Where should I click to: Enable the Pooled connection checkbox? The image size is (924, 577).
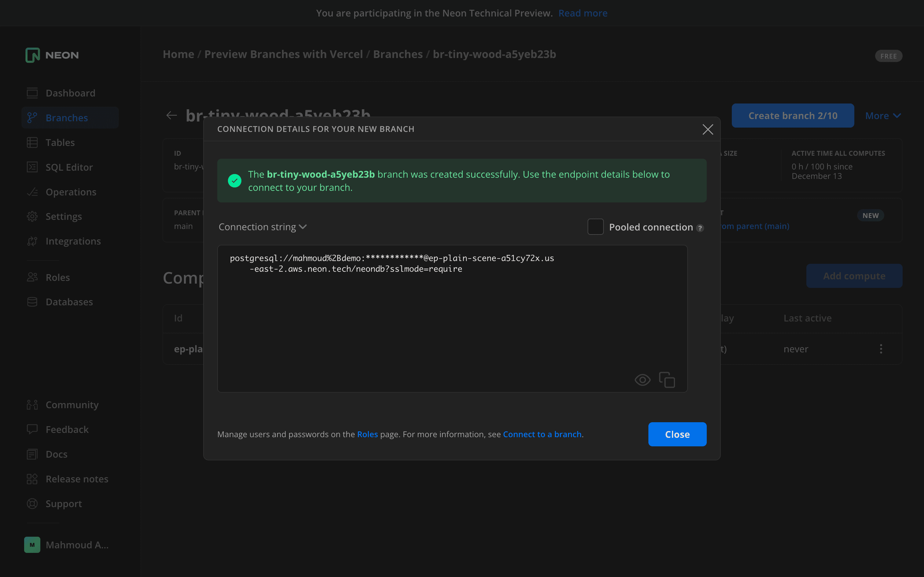(x=595, y=227)
